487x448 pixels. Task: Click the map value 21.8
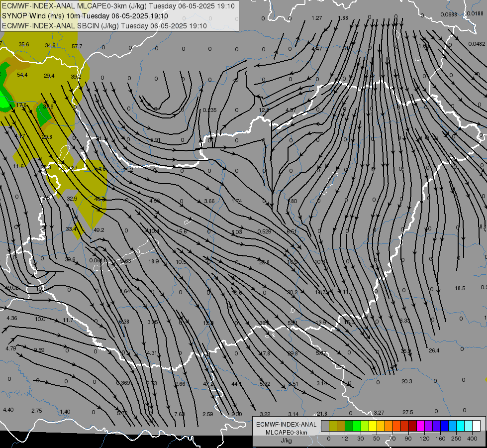coord(322,414)
